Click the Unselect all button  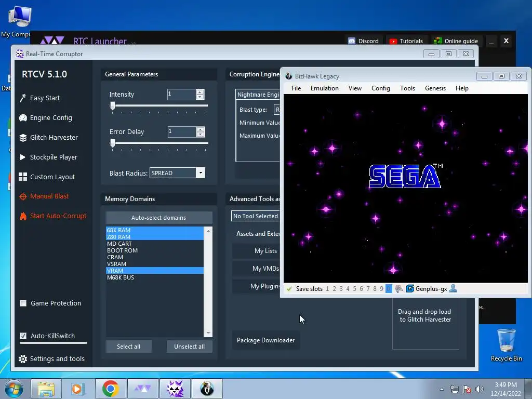tap(189, 347)
